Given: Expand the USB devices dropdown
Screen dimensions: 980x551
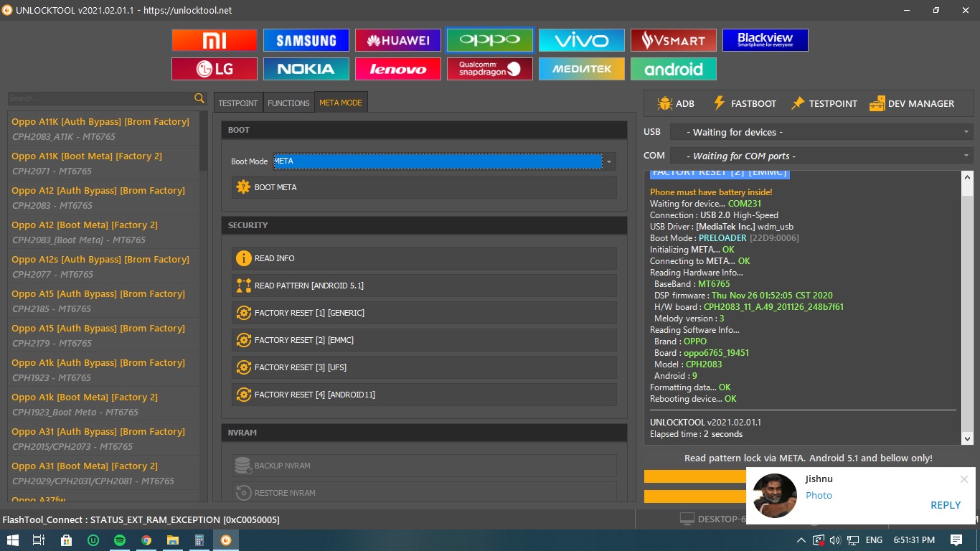Looking at the screenshot, I should 821,132.
